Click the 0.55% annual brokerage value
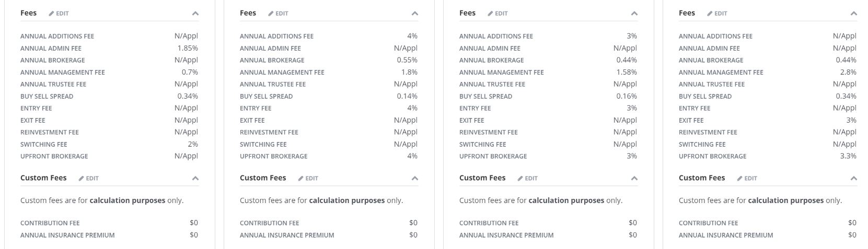 407,60
